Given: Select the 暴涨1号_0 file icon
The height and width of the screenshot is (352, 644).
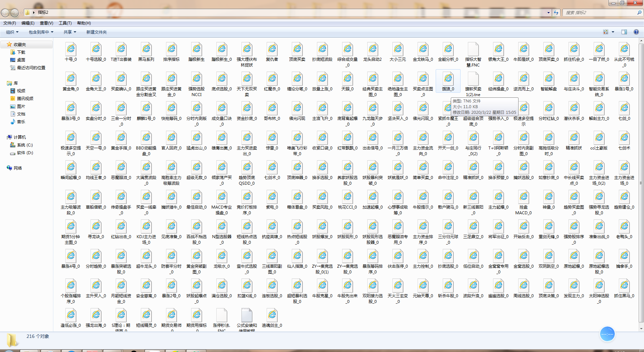Looking at the screenshot, I should coord(624,79).
